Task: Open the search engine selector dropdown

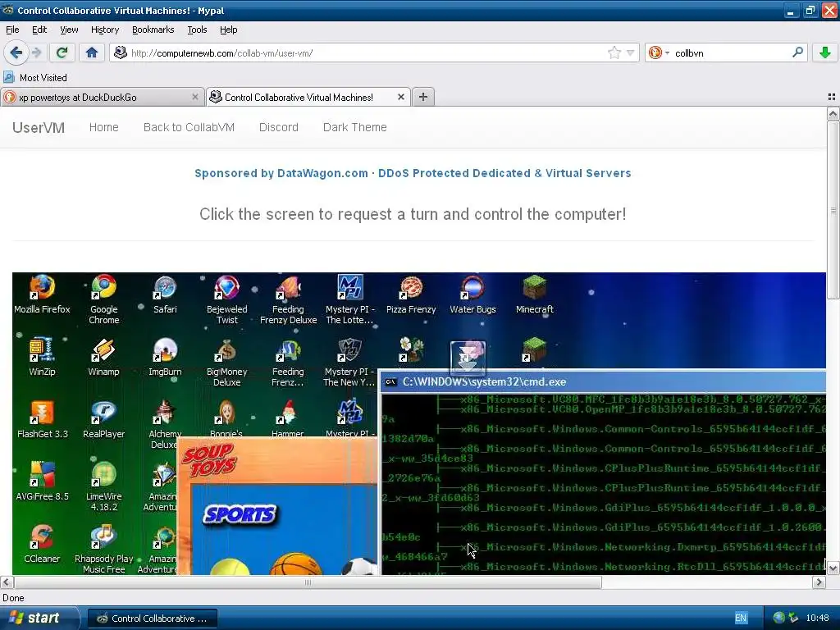Action: point(659,52)
